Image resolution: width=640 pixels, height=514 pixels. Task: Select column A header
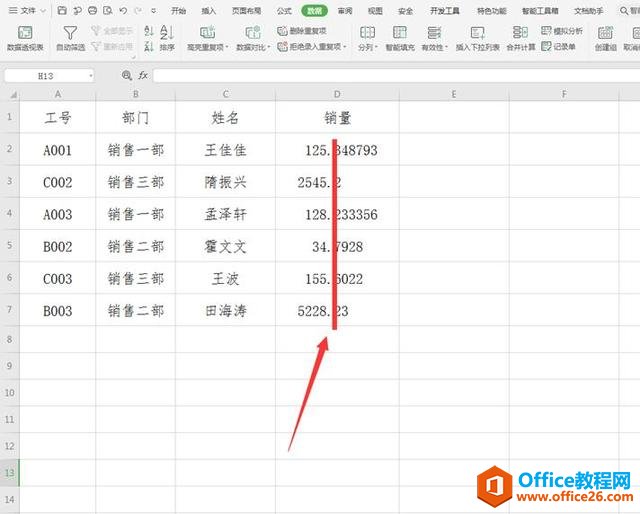click(58, 95)
